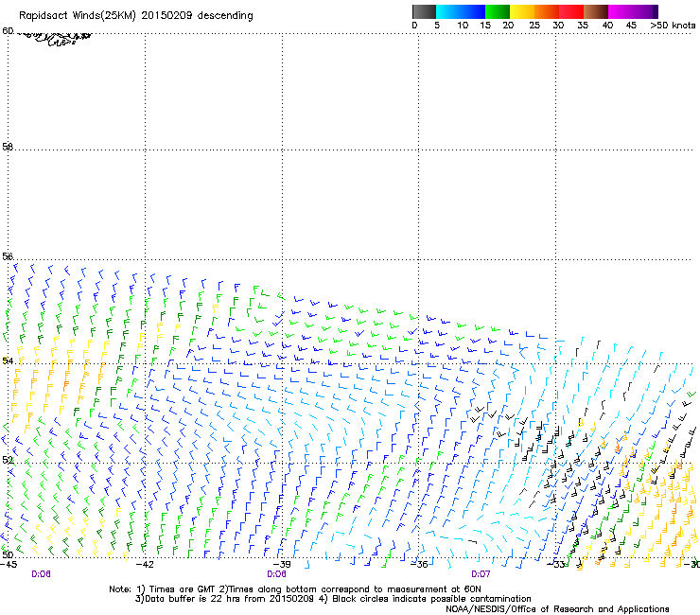Screen dimensions: 700x615
Task: Click the legend tick label 25
Action: (x=534, y=26)
